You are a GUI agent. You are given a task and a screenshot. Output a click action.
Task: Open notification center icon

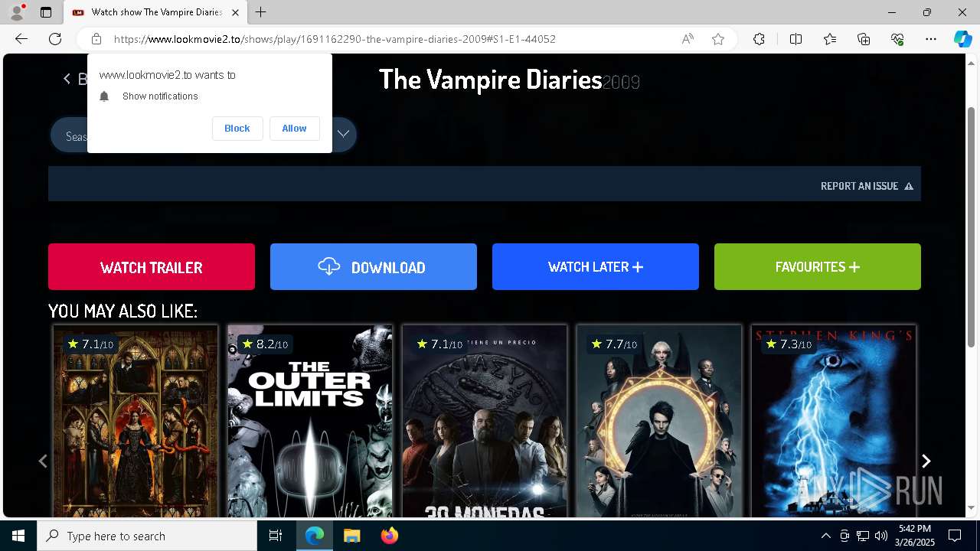955,536
